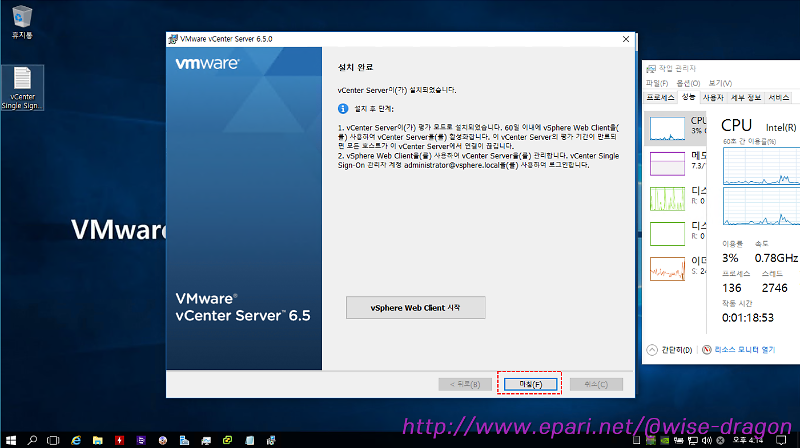Click 136 process count value
Image resolution: width=800 pixels, height=448 pixels.
pyautogui.click(x=732, y=288)
